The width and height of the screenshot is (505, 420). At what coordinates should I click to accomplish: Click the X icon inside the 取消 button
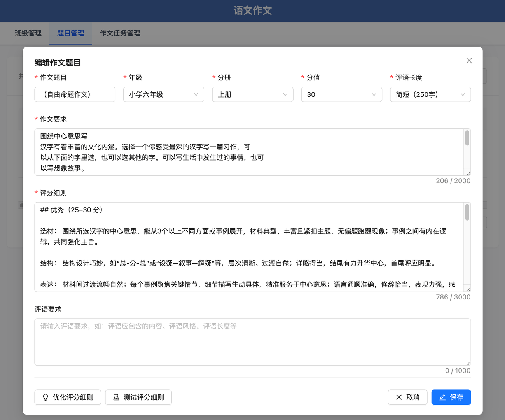pos(398,397)
